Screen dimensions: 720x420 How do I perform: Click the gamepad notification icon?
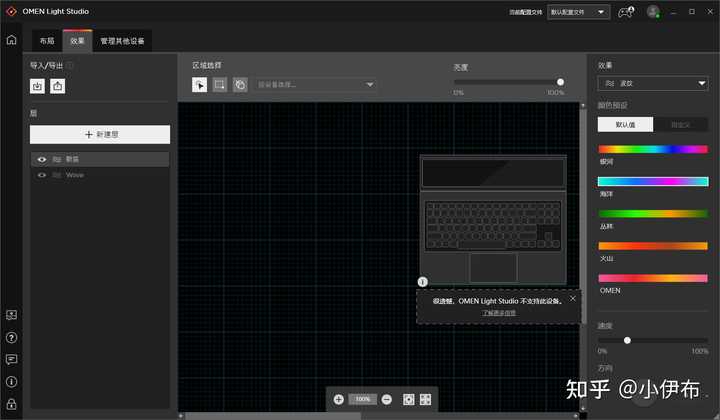[x=626, y=11]
